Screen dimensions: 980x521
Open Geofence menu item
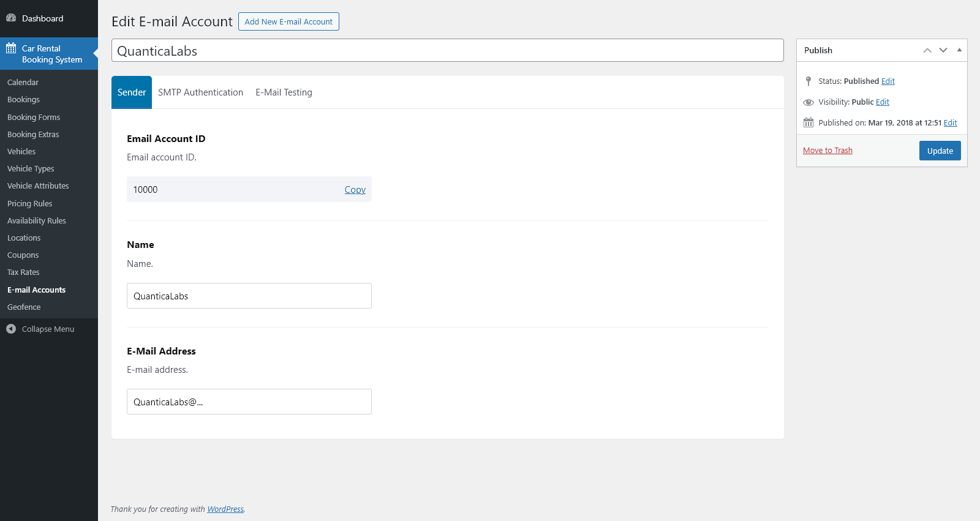24,307
